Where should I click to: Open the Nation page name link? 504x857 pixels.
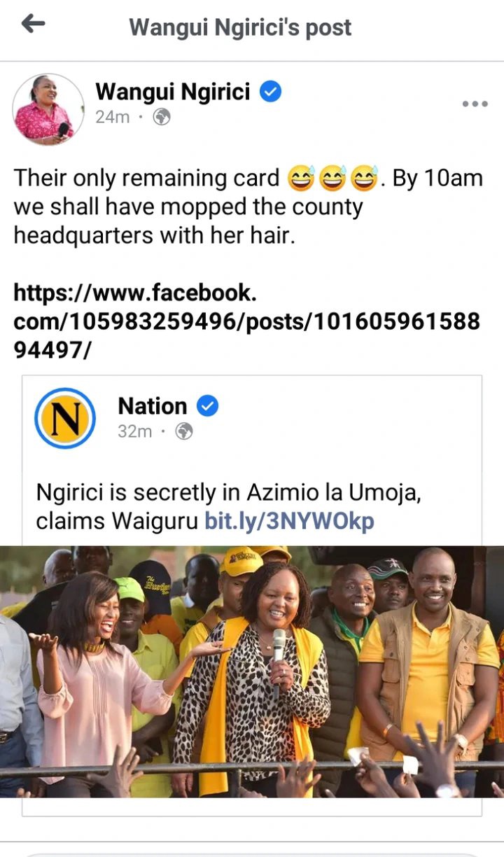click(x=153, y=406)
